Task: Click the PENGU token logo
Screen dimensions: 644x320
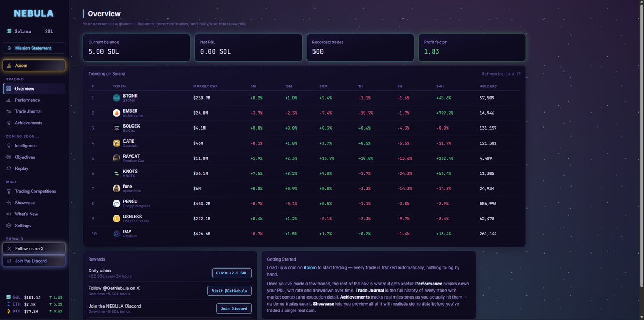Action: (x=116, y=204)
